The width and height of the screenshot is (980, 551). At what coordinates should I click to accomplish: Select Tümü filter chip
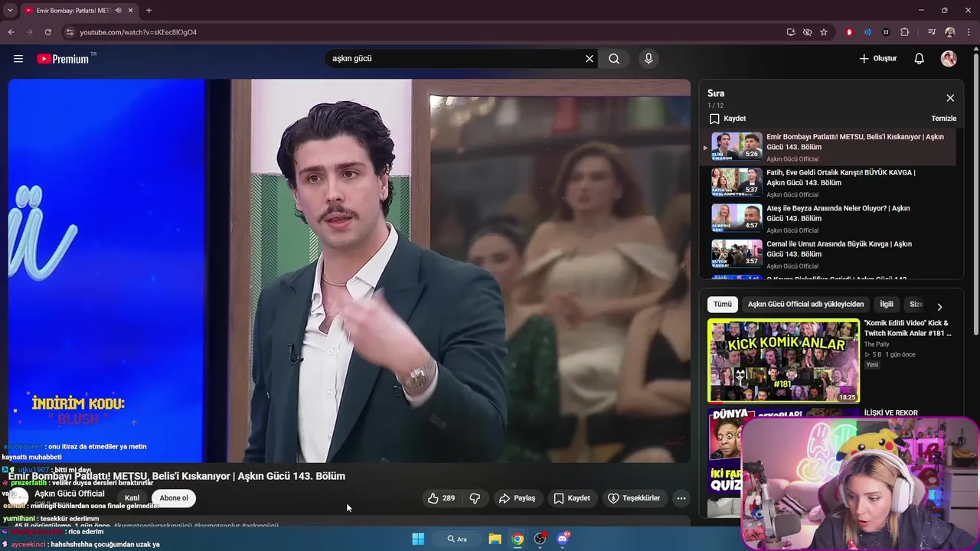click(723, 305)
